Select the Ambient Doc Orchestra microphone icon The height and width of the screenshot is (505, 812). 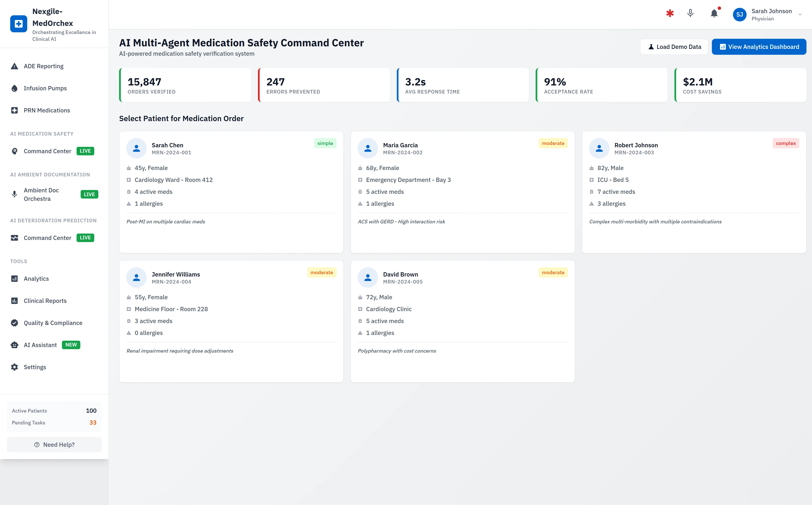coord(14,194)
